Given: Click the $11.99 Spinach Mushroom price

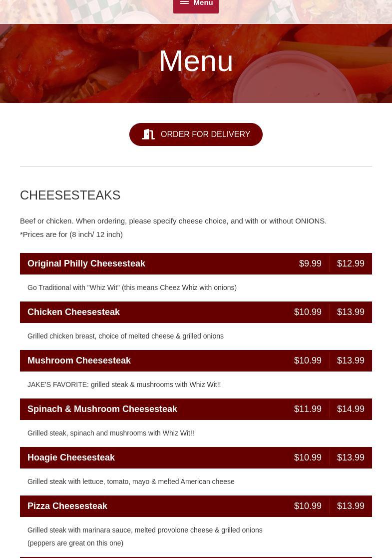Looking at the screenshot, I should click(x=308, y=409).
